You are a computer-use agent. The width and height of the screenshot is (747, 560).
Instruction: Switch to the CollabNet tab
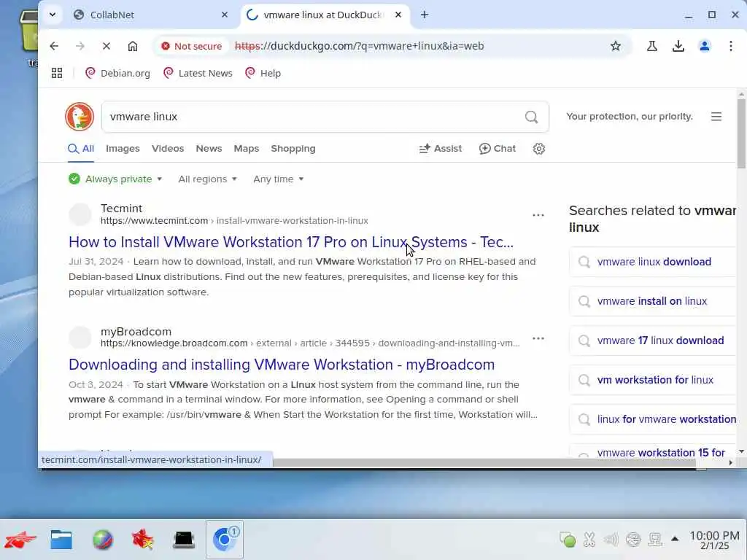click(x=152, y=15)
